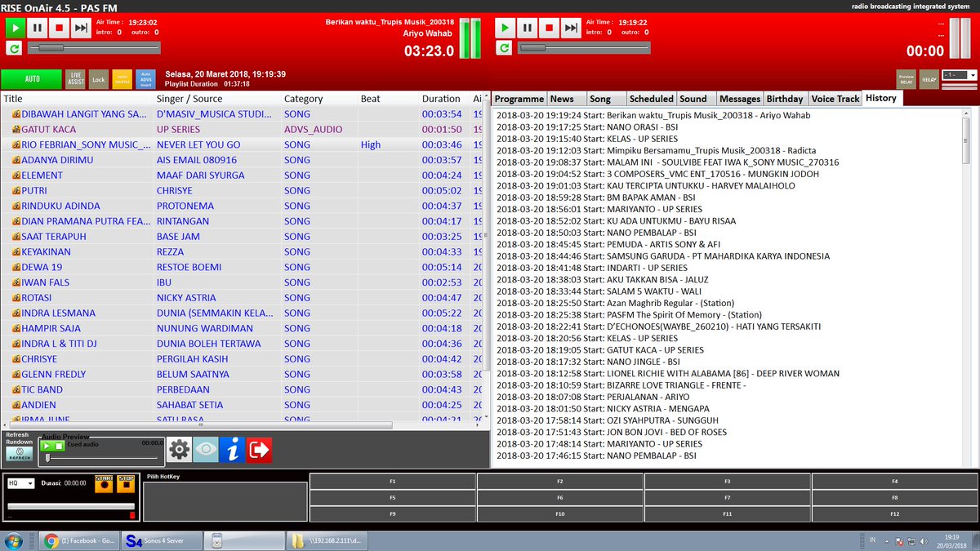Start playback on the right player
Image resolution: width=980 pixels, height=551 pixels.
click(505, 28)
